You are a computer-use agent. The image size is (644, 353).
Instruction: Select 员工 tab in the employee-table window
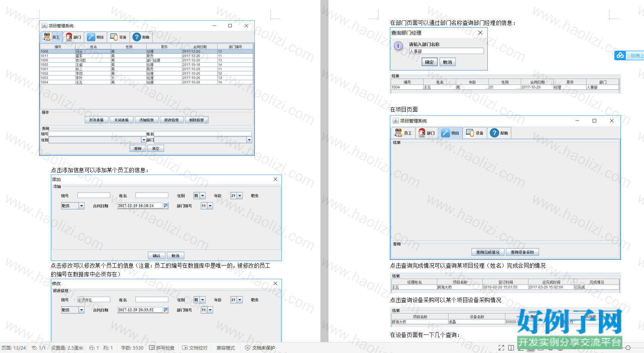point(52,37)
